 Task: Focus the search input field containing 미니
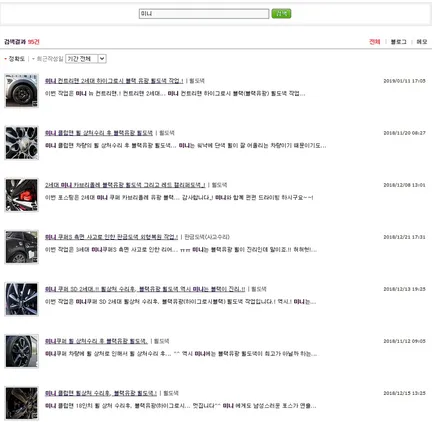click(204, 14)
